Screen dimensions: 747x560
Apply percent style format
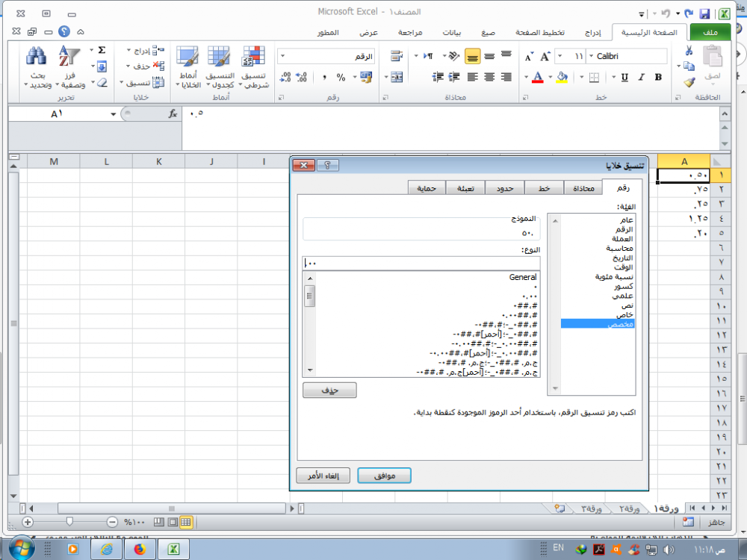click(341, 77)
